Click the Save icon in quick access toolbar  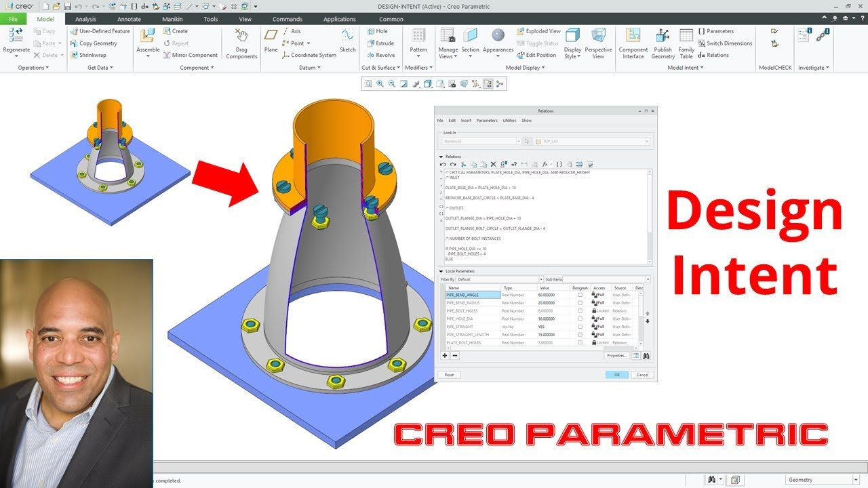point(67,6)
